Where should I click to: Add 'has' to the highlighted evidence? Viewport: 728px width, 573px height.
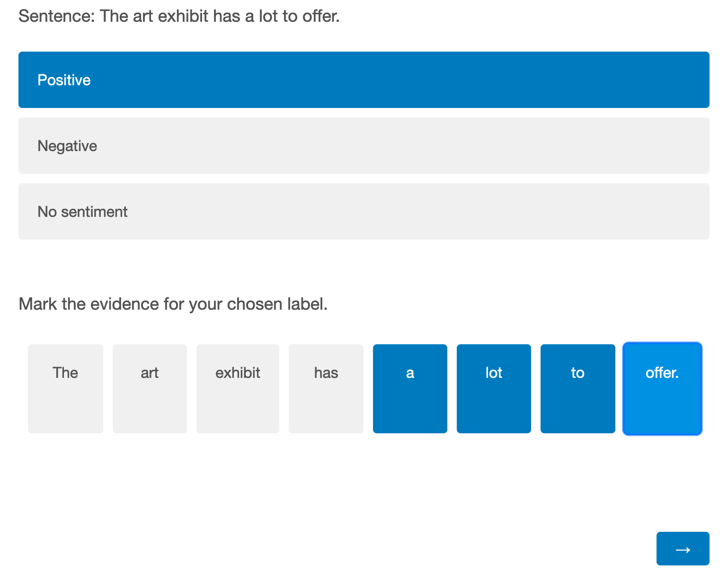click(326, 389)
